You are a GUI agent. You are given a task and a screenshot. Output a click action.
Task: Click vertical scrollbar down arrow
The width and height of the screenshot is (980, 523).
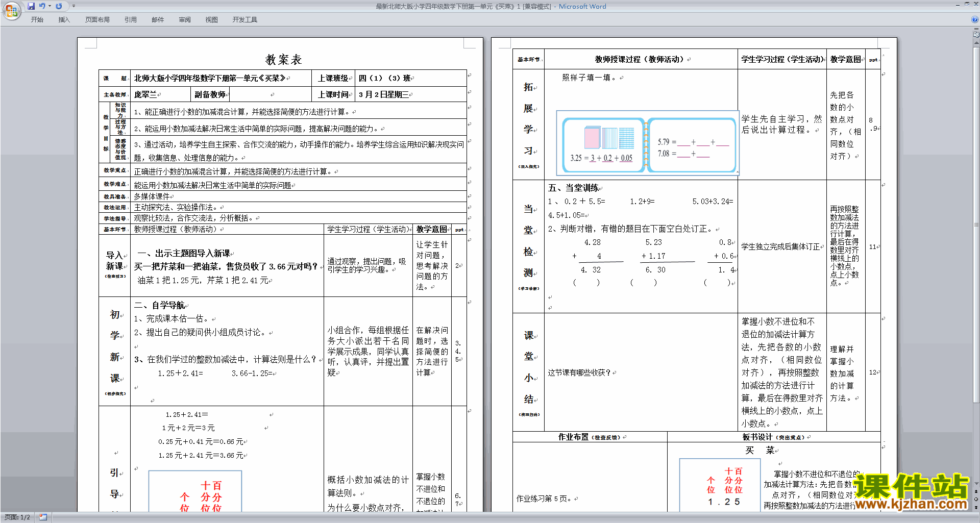pyautogui.click(x=976, y=483)
